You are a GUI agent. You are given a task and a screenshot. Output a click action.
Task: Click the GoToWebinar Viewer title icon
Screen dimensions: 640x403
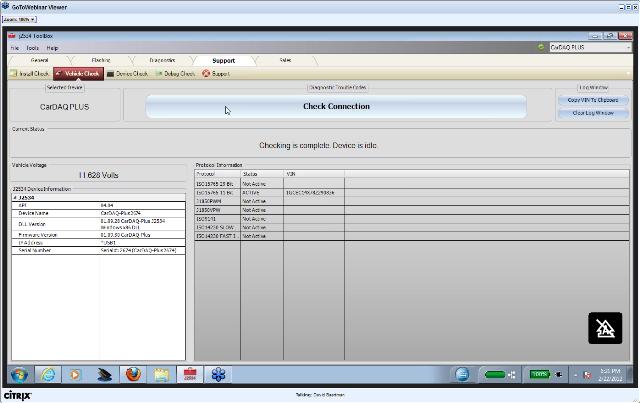tap(5, 6)
